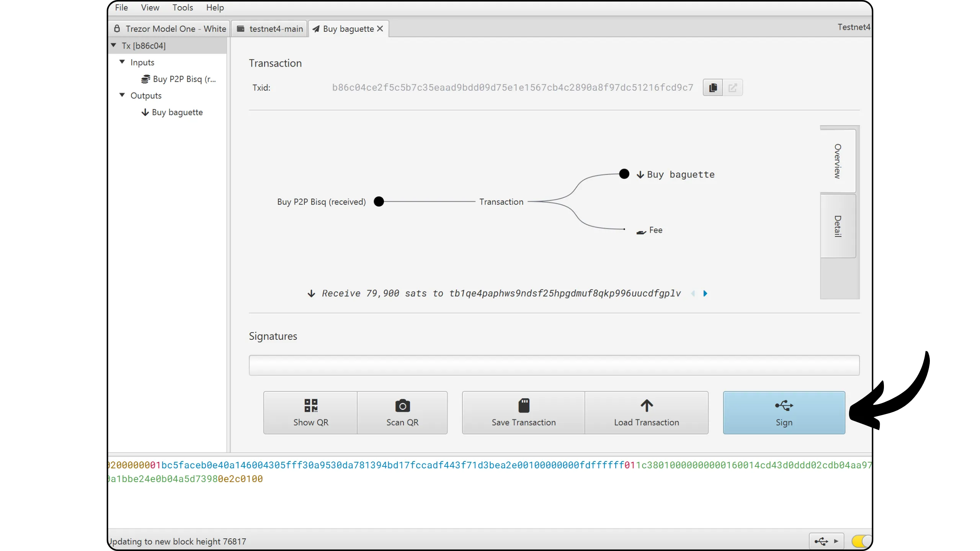The height and width of the screenshot is (551, 980).
Task: Toggle the yellow server connection switch
Action: pyautogui.click(x=861, y=541)
